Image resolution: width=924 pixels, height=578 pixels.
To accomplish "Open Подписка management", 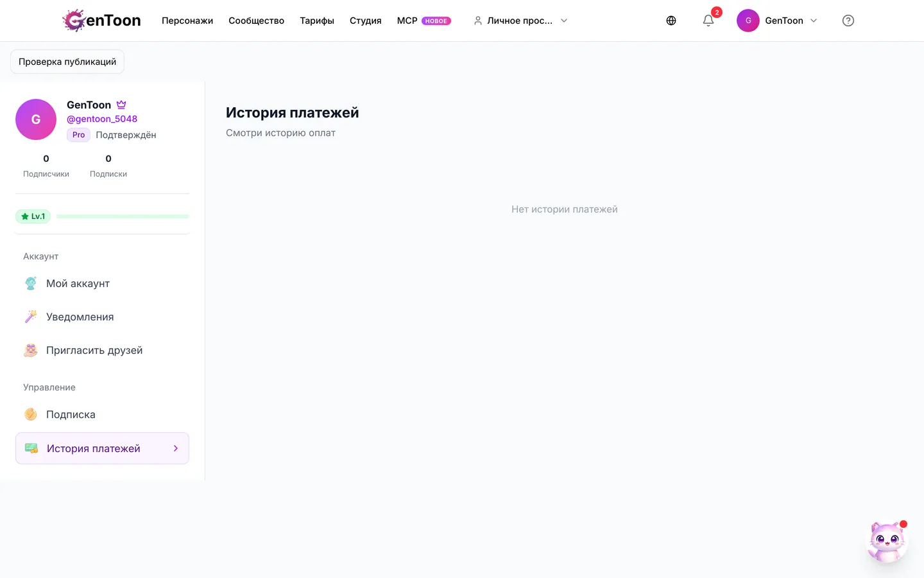I will [x=102, y=414].
